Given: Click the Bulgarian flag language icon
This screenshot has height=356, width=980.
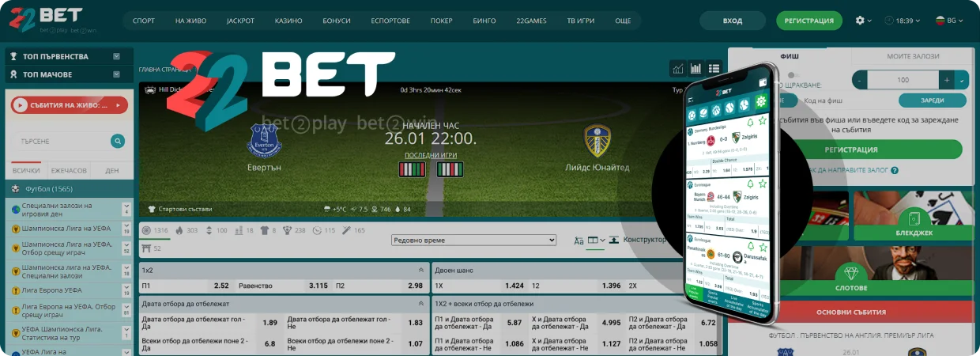Looking at the screenshot, I should point(940,21).
